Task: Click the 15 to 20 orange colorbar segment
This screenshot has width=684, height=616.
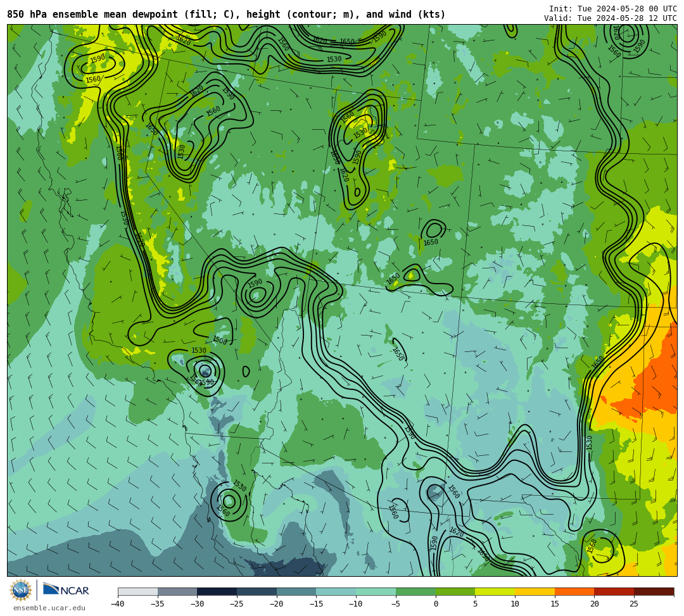Action: tap(574, 591)
